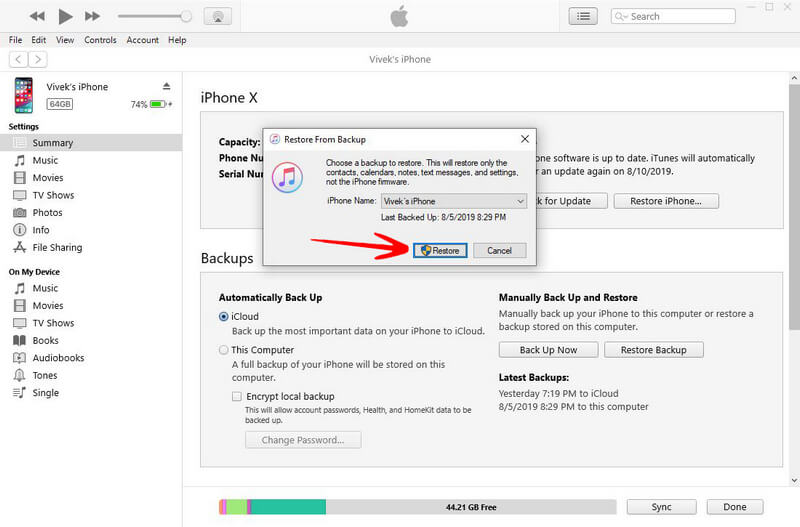Click the list view icon near Search
This screenshot has height=527, width=800.
(583, 16)
